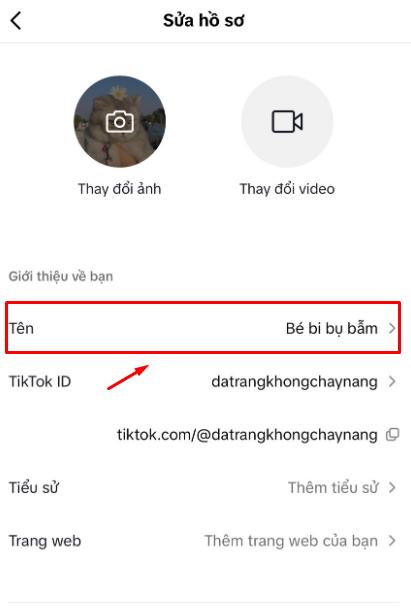Tap the cat profile picture thumbnail

[120, 122]
